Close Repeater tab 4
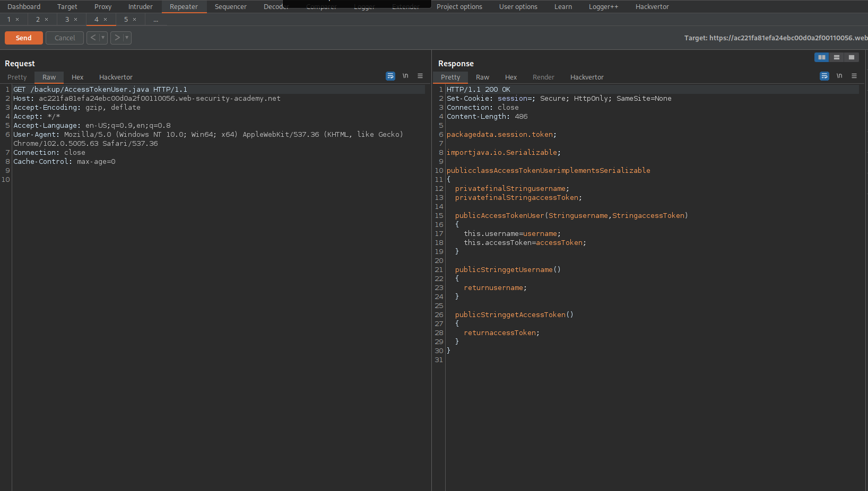 click(x=106, y=20)
